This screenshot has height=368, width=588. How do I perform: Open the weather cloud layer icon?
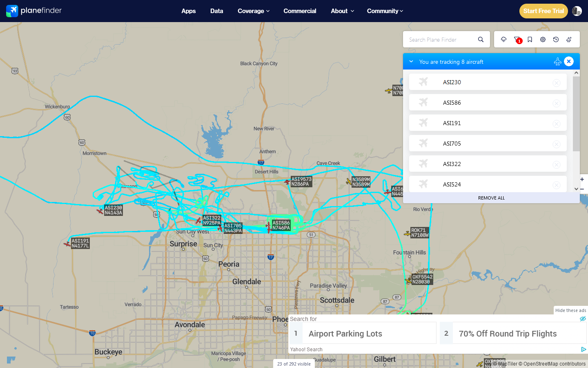click(503, 40)
